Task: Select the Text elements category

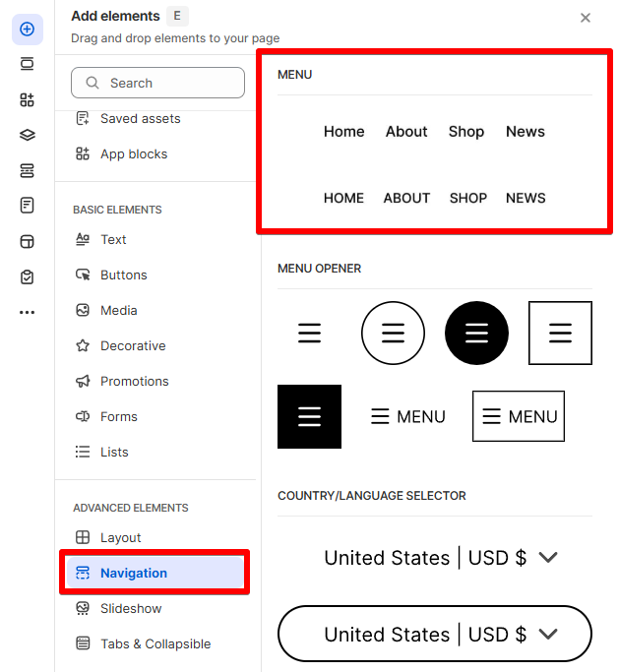Action: 100,239
